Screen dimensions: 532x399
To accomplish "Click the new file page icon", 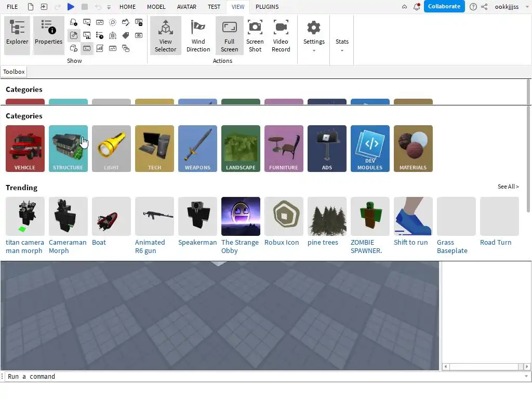I will (31, 6).
